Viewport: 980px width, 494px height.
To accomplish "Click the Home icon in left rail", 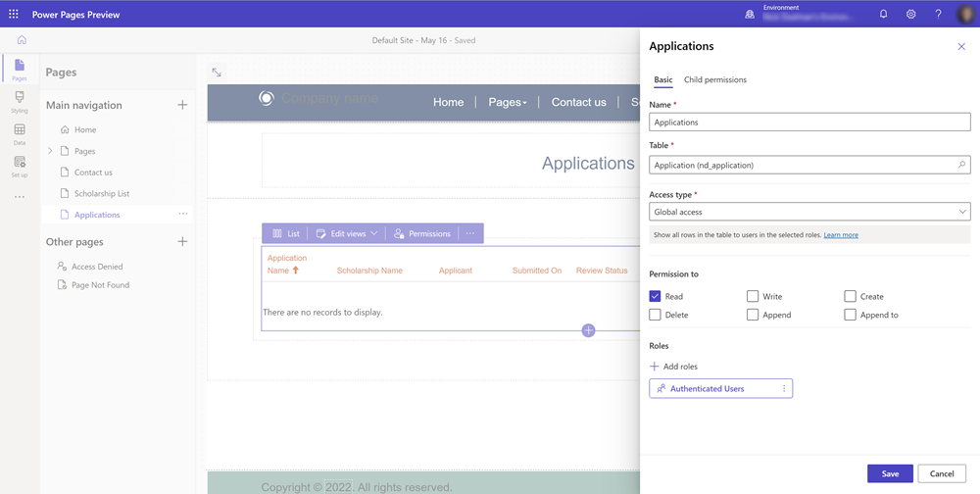I will tap(21, 40).
